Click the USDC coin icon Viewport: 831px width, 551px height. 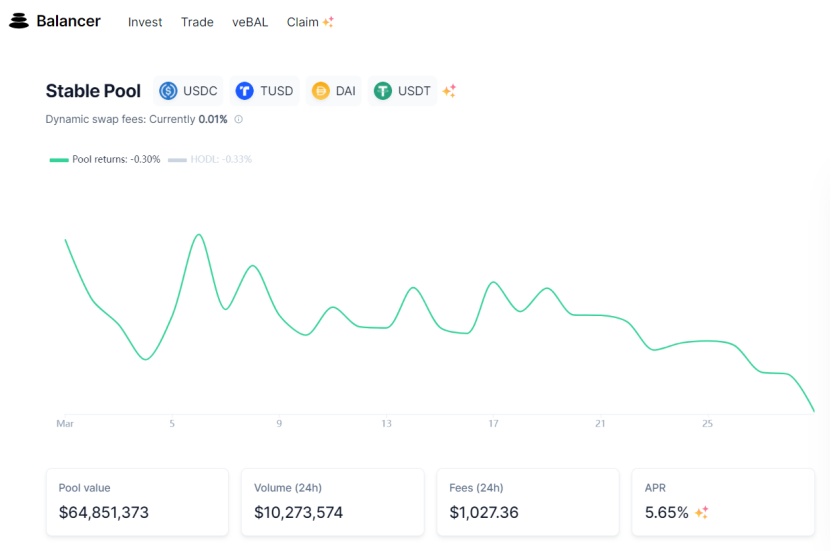pos(169,91)
